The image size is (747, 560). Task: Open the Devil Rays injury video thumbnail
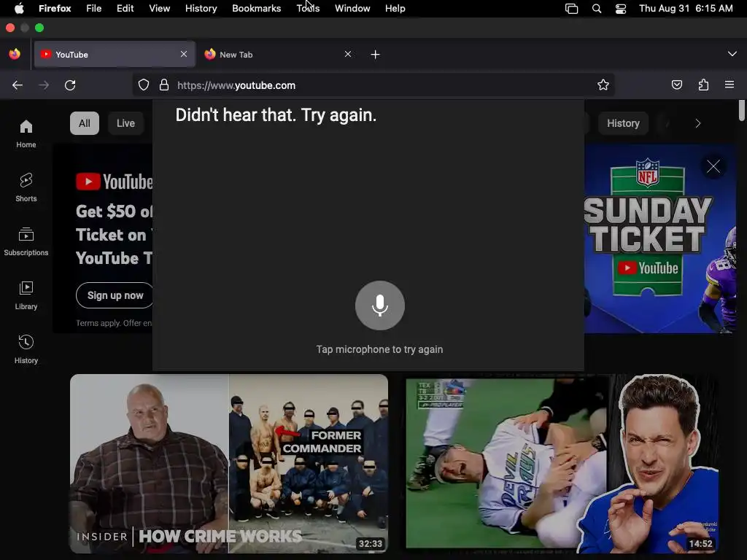(562, 463)
